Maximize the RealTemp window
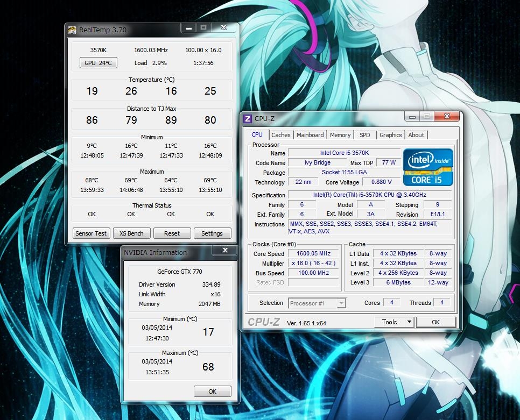Image resolution: width=520 pixels, height=420 pixels. pos(203,28)
